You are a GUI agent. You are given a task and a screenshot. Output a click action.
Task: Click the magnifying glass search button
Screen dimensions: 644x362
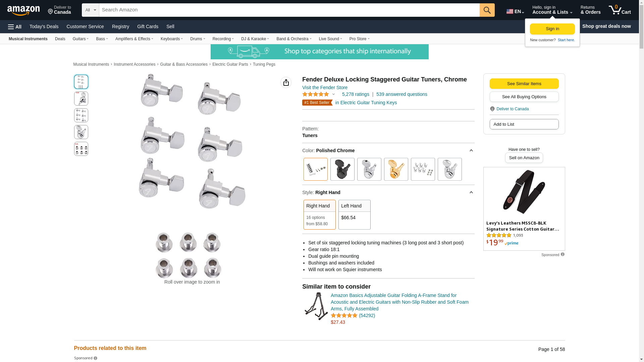click(x=487, y=10)
